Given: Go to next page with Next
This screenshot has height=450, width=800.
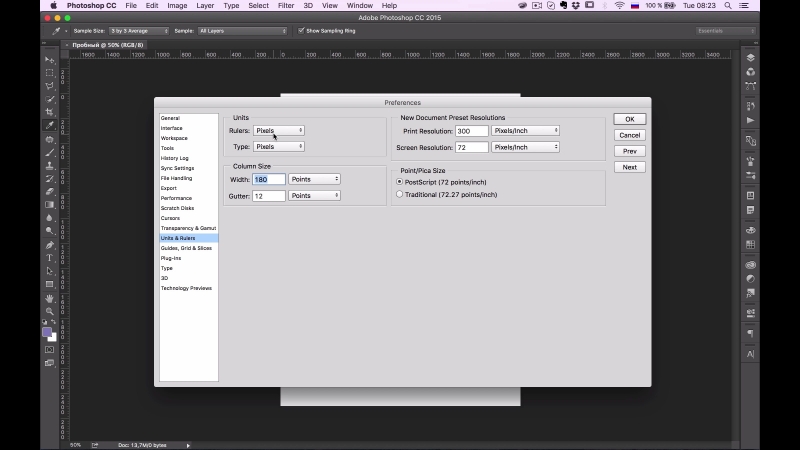Looking at the screenshot, I should click(x=630, y=167).
